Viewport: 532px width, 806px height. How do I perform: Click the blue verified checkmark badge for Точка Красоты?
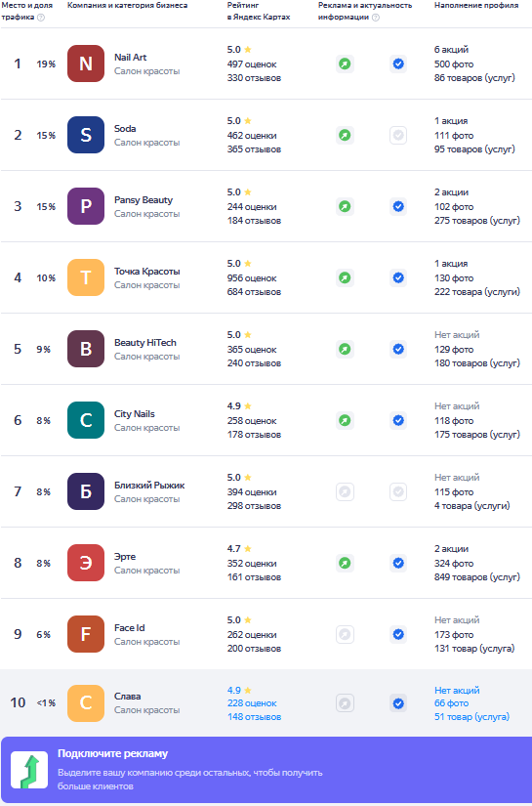tap(398, 278)
